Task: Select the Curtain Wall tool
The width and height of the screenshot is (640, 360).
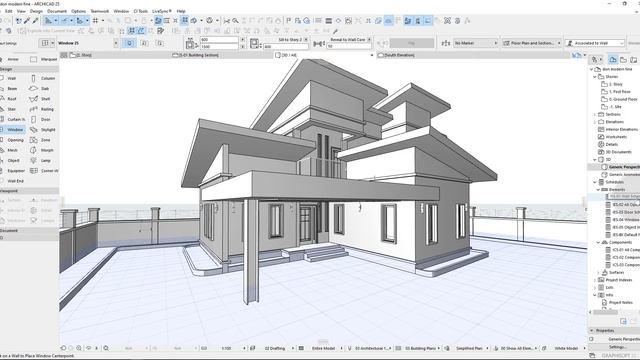Action: click(13, 119)
